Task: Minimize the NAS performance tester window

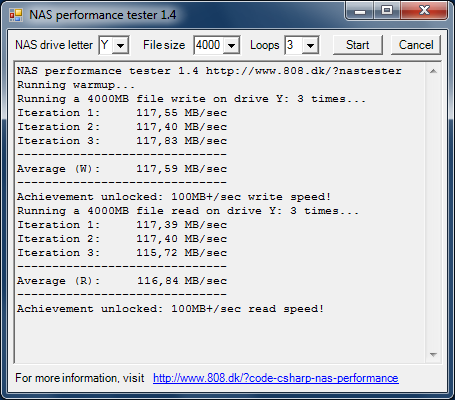Action: pos(360,11)
